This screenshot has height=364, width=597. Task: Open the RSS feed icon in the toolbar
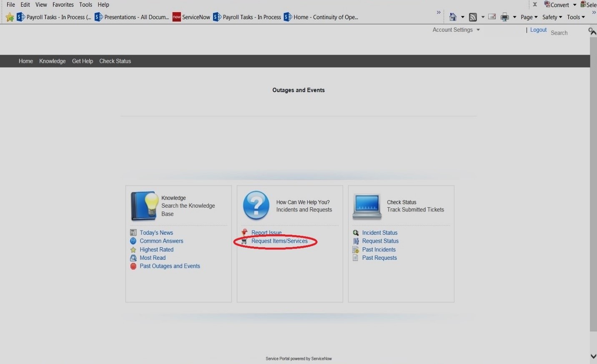point(473,17)
